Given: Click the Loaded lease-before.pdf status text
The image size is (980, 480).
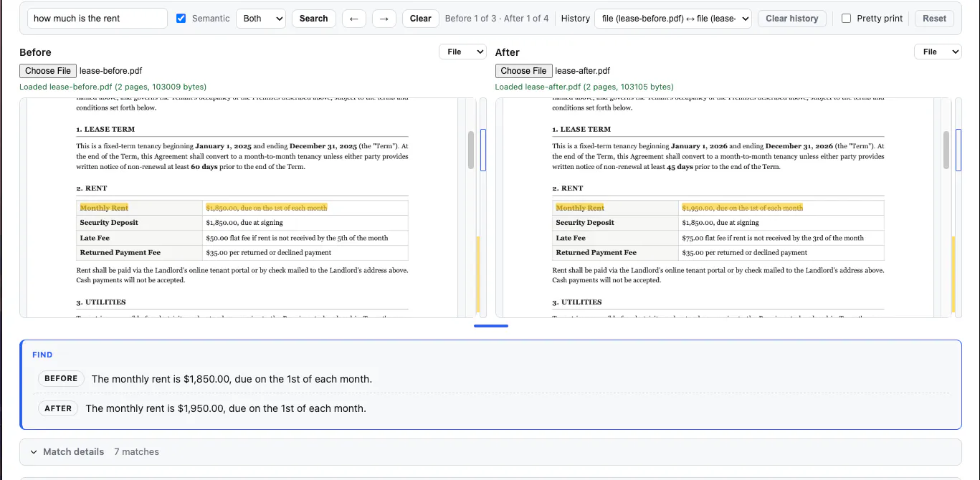Looking at the screenshot, I should coord(113,87).
